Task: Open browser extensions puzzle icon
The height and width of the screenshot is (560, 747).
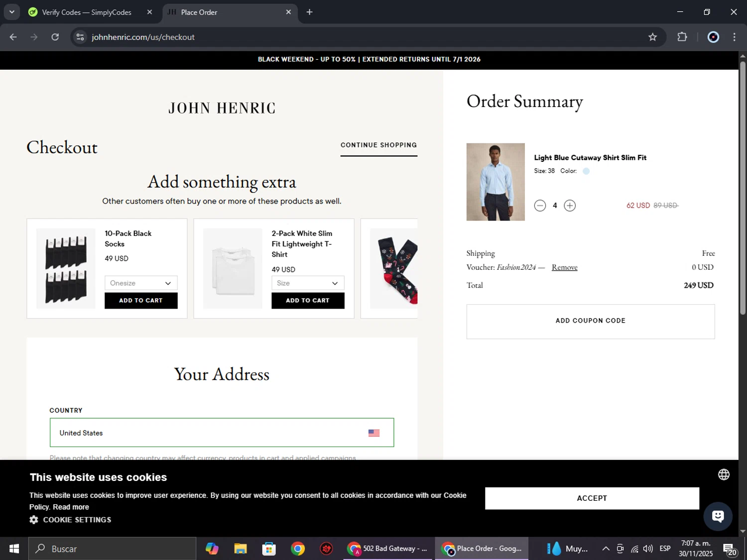Action: click(682, 37)
